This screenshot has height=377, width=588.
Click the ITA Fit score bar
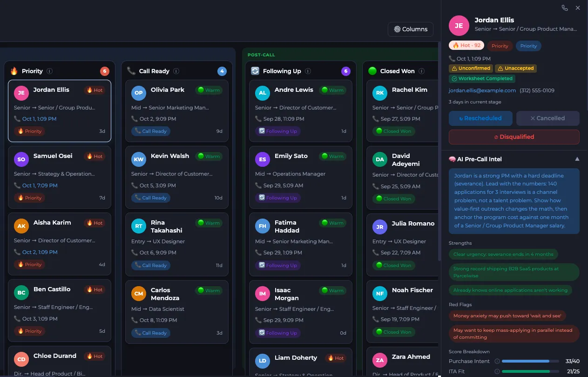pyautogui.click(x=531, y=371)
